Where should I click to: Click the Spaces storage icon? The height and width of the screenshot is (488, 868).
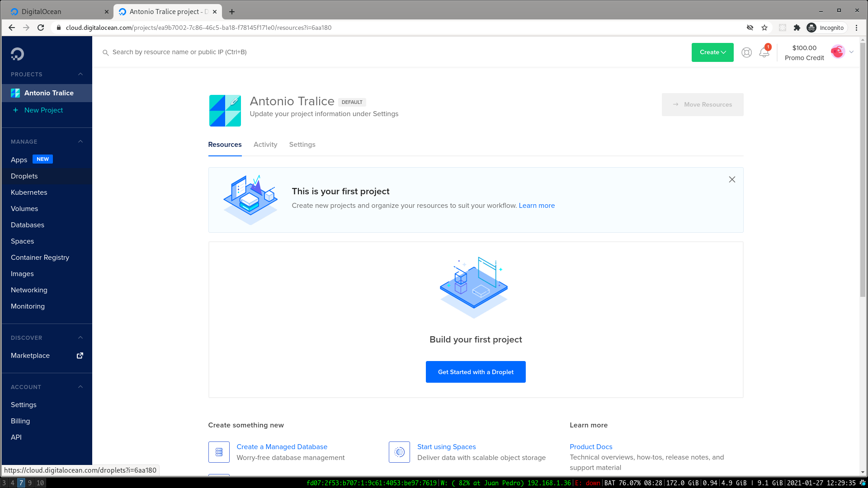coord(399,452)
